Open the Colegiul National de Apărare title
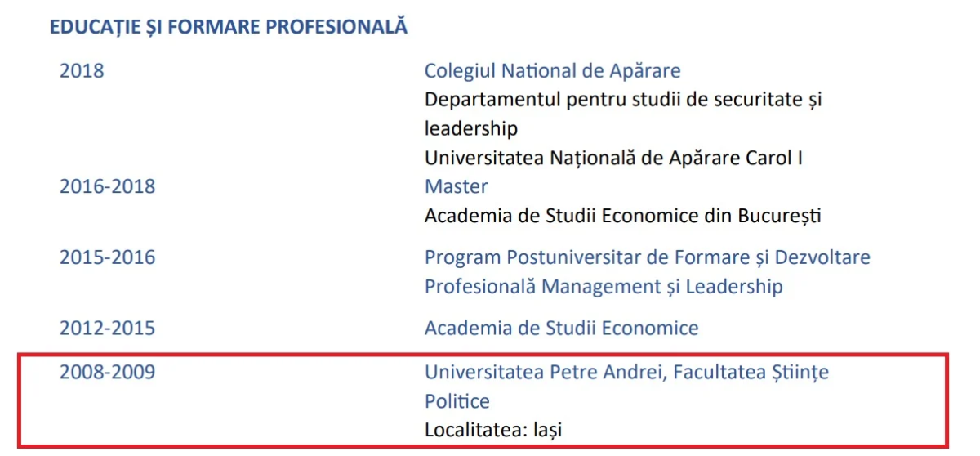 552,70
